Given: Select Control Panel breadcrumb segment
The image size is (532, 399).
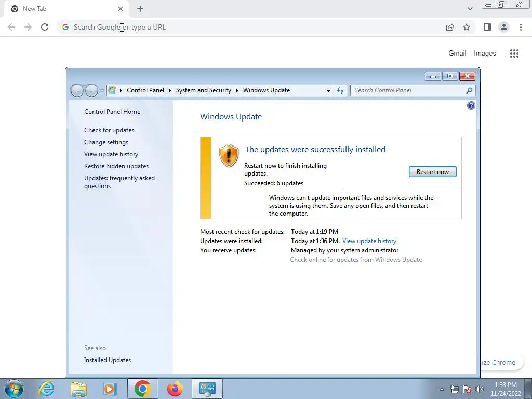Looking at the screenshot, I should (x=145, y=90).
